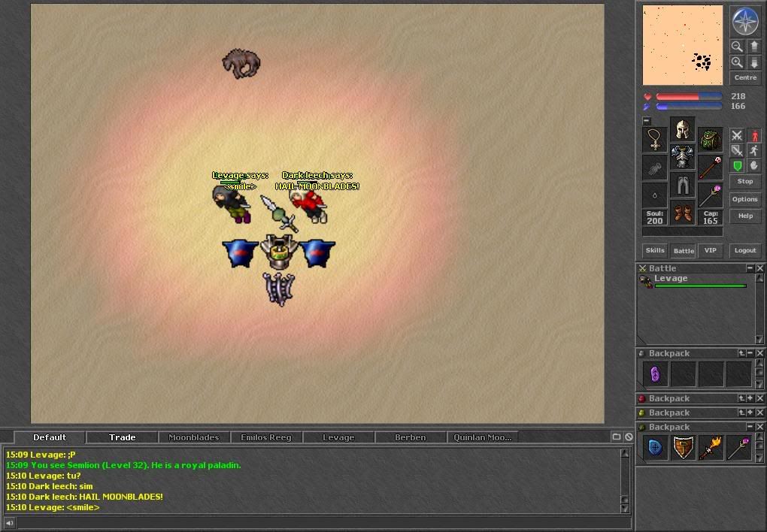Image resolution: width=767 pixels, height=532 pixels.
Task: Collapse the inventory panel with minus button
Action: coord(647,120)
